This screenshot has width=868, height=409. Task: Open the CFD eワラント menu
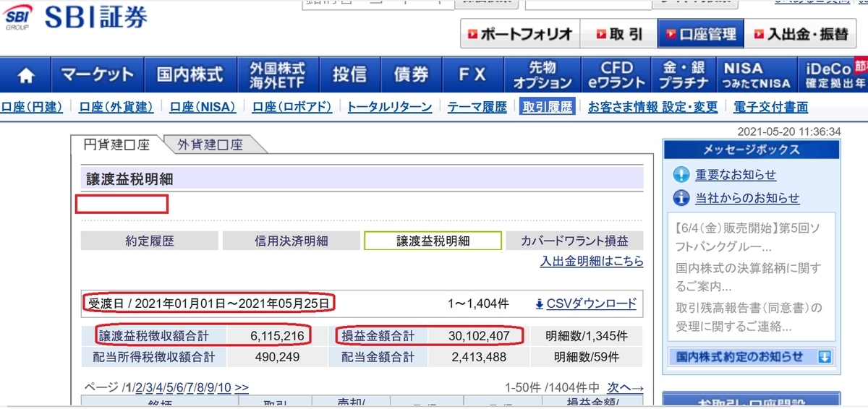(616, 75)
